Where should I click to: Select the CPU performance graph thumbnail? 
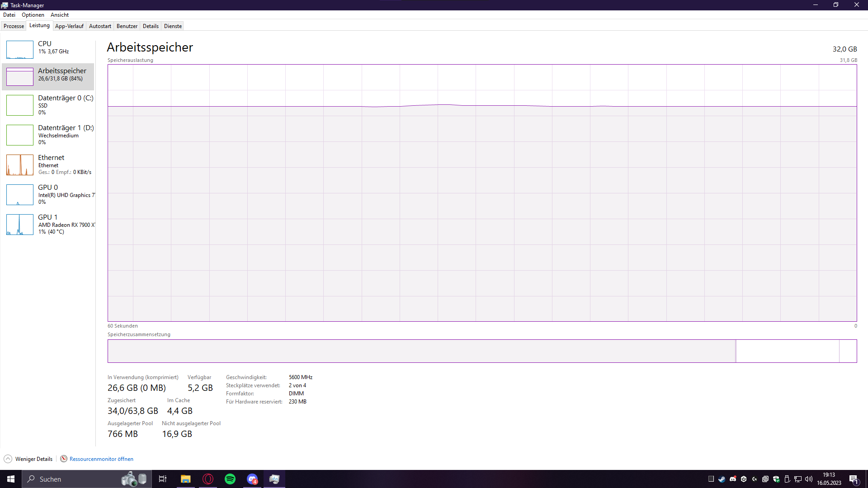pyautogui.click(x=20, y=50)
